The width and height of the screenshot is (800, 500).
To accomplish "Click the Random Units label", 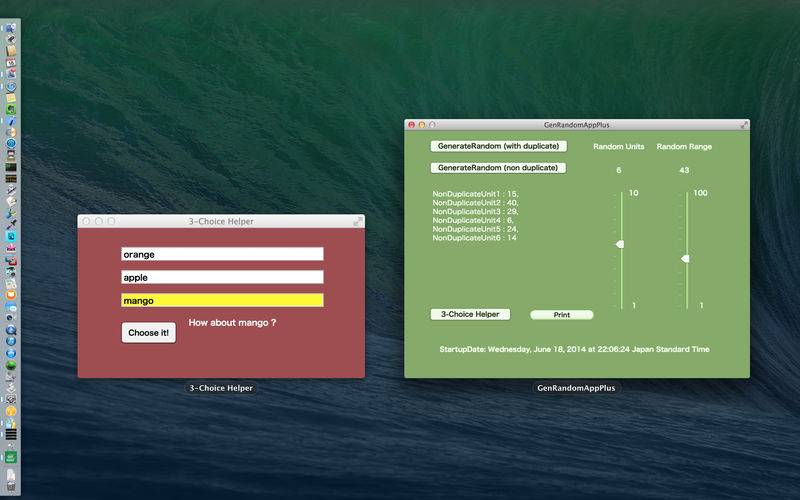I will point(619,146).
